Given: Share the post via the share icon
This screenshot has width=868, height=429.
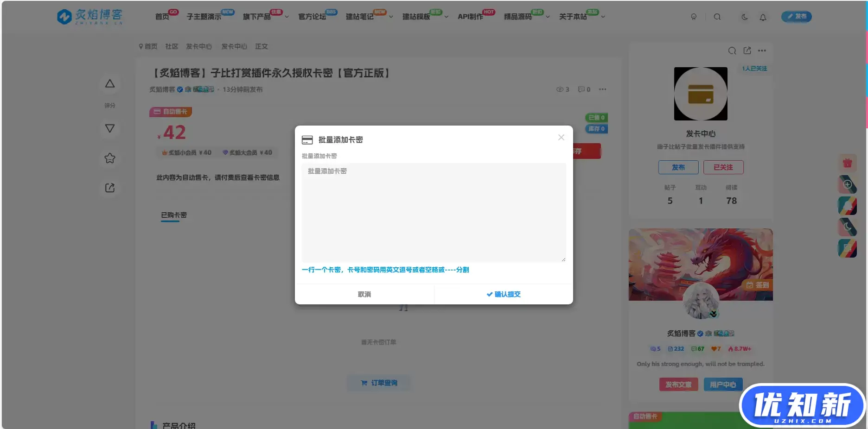Looking at the screenshot, I should click(x=109, y=188).
